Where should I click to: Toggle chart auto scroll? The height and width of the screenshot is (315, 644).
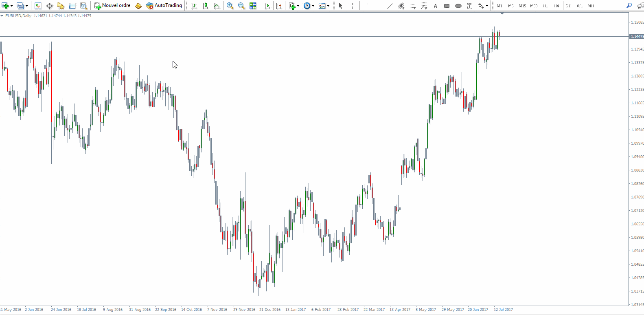point(267,6)
